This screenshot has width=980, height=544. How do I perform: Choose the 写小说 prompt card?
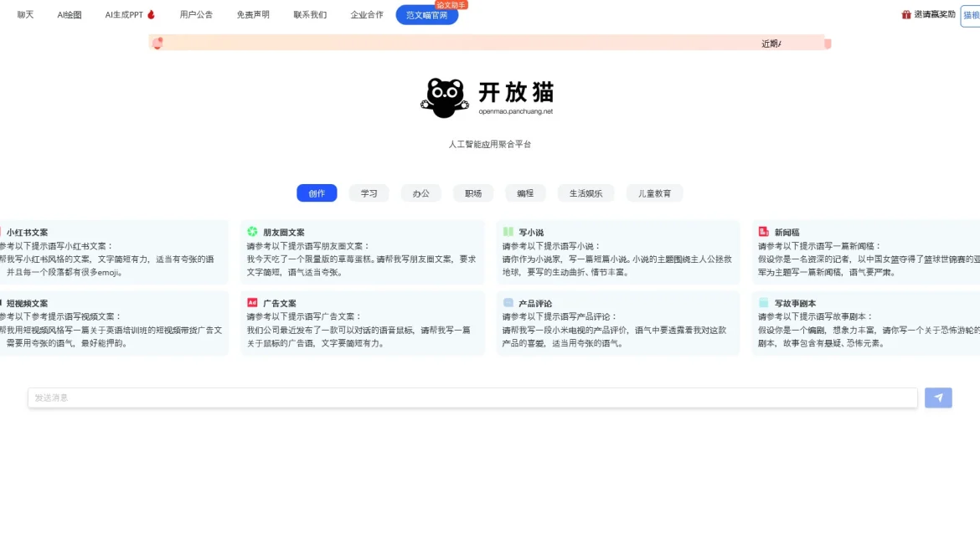coord(618,252)
